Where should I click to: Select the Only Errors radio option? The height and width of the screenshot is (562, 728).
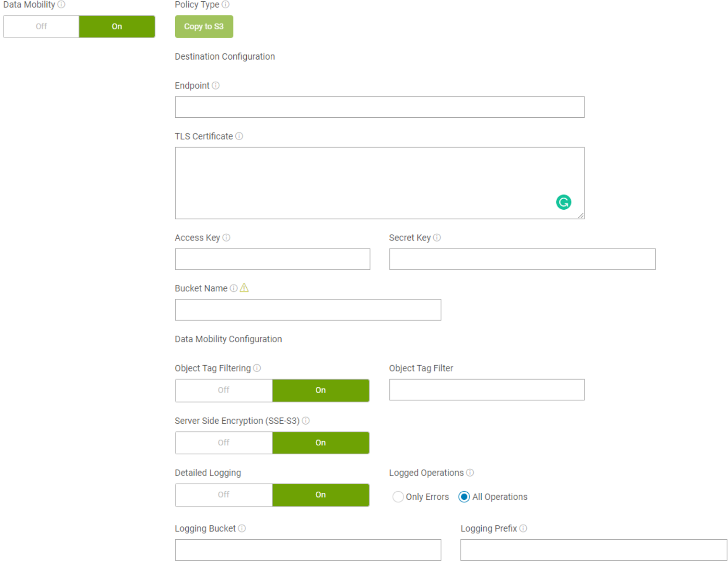(x=398, y=497)
